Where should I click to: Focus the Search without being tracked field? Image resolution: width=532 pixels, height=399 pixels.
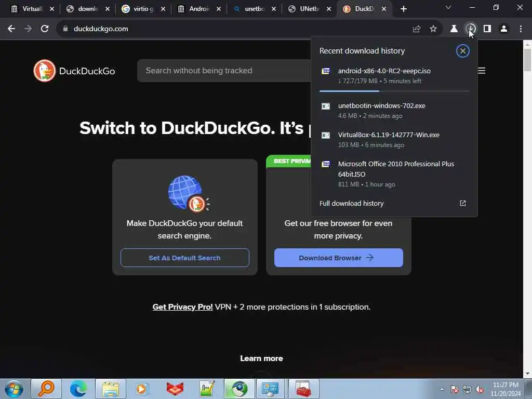224,71
